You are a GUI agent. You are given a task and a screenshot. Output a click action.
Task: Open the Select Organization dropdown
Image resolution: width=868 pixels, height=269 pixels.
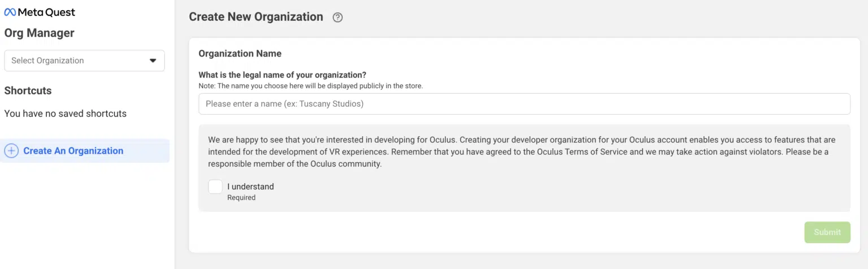84,60
